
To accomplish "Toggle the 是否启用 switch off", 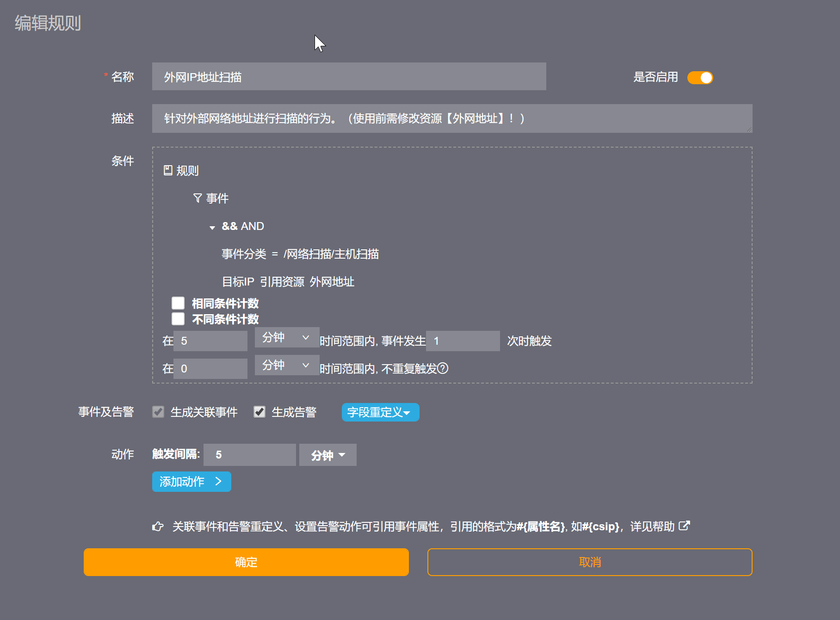I will click(700, 78).
